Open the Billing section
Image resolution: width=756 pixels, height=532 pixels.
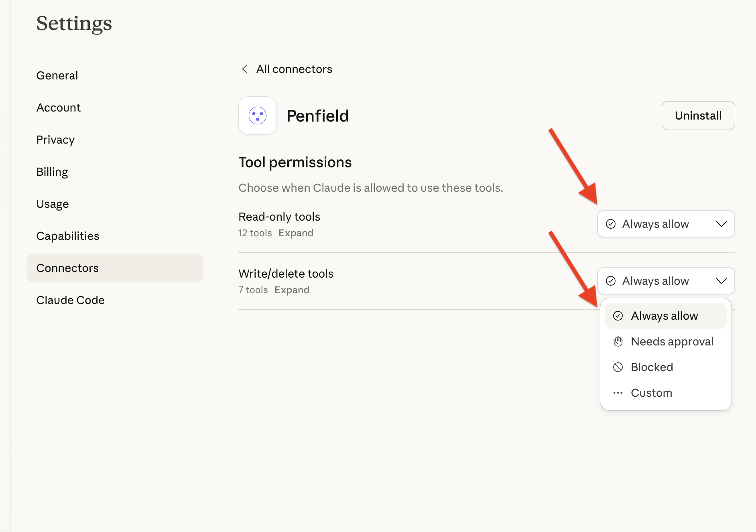pos(115,172)
